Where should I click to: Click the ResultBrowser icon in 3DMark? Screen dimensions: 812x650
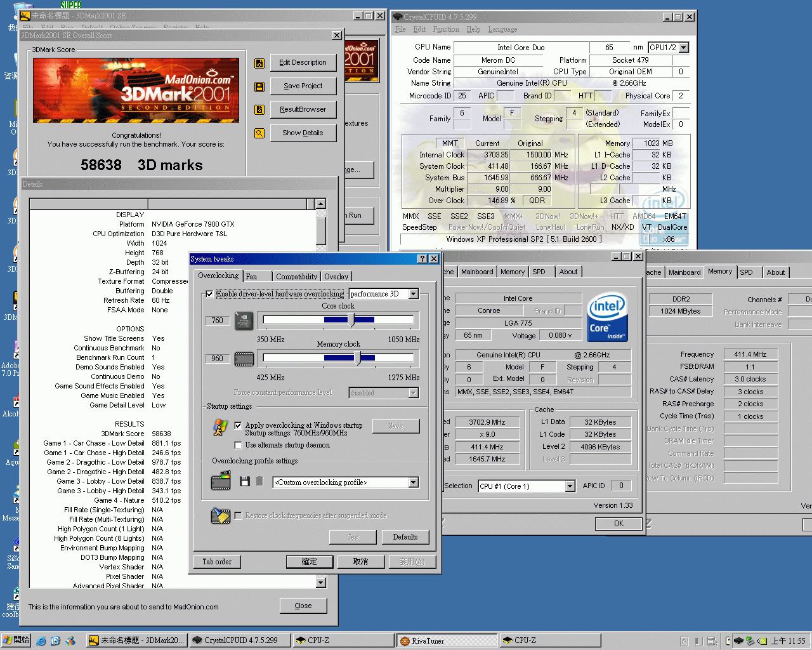259,110
